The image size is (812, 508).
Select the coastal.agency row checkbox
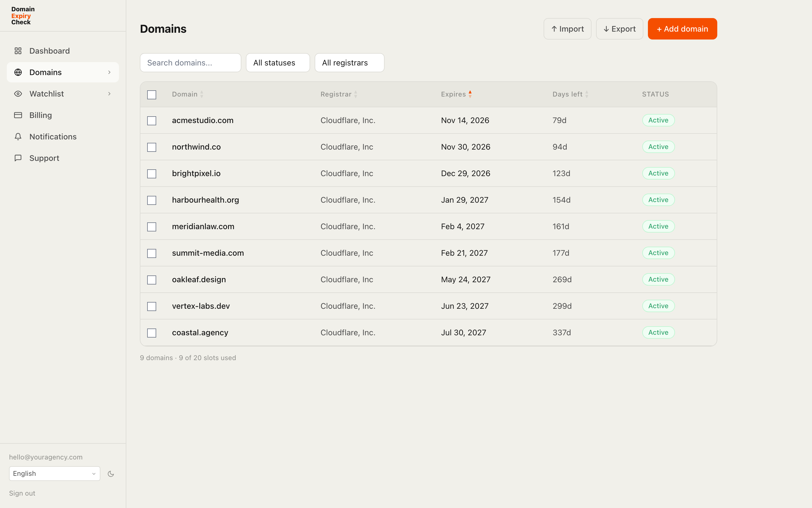[x=152, y=333]
